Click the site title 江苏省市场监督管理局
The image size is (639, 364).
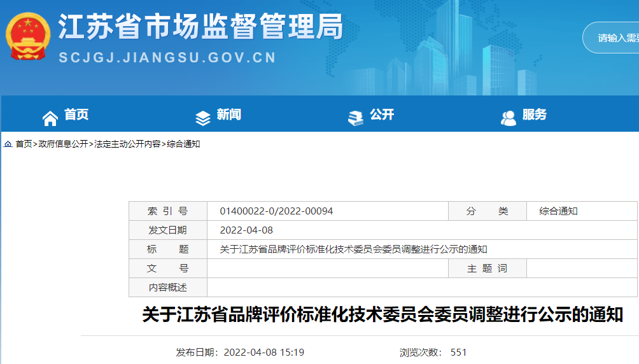(201, 27)
